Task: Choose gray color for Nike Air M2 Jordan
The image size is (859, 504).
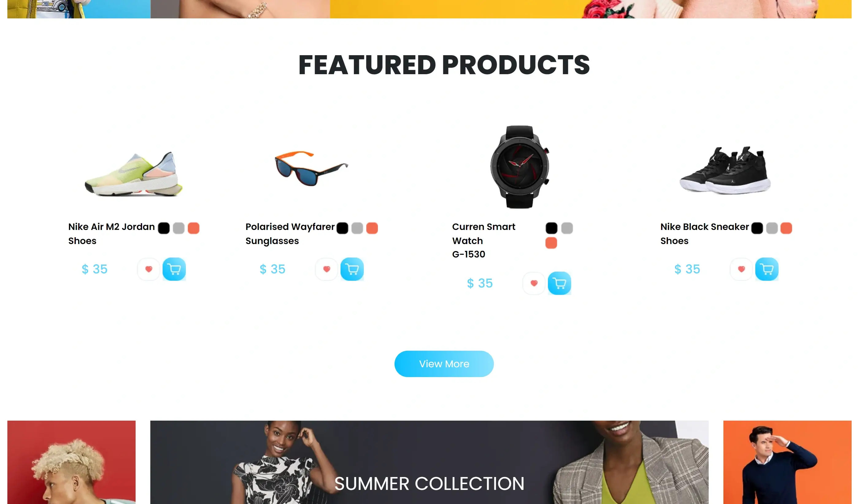Action: [179, 228]
